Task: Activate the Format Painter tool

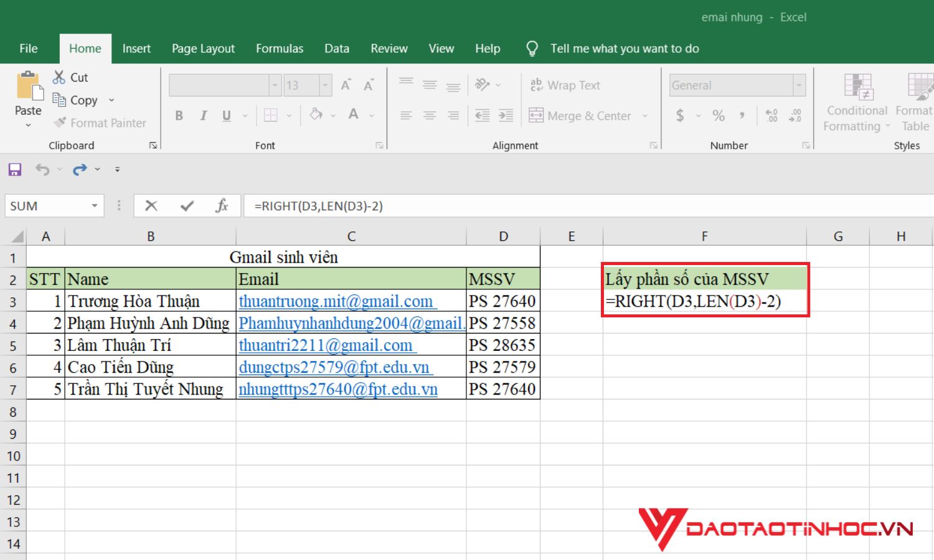Action: pos(100,123)
